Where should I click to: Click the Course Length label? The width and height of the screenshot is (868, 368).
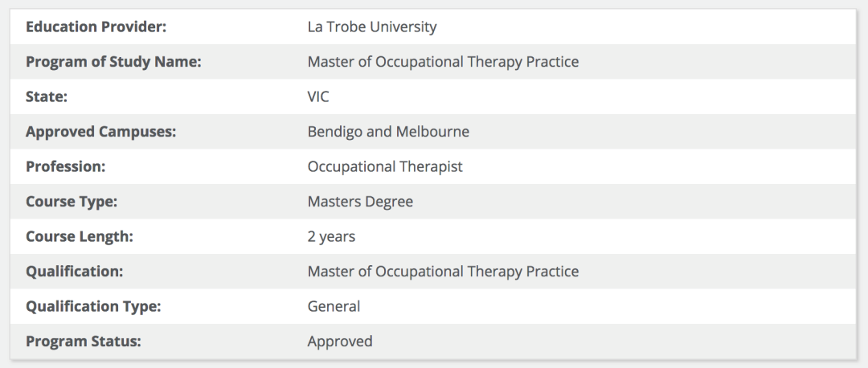click(80, 237)
